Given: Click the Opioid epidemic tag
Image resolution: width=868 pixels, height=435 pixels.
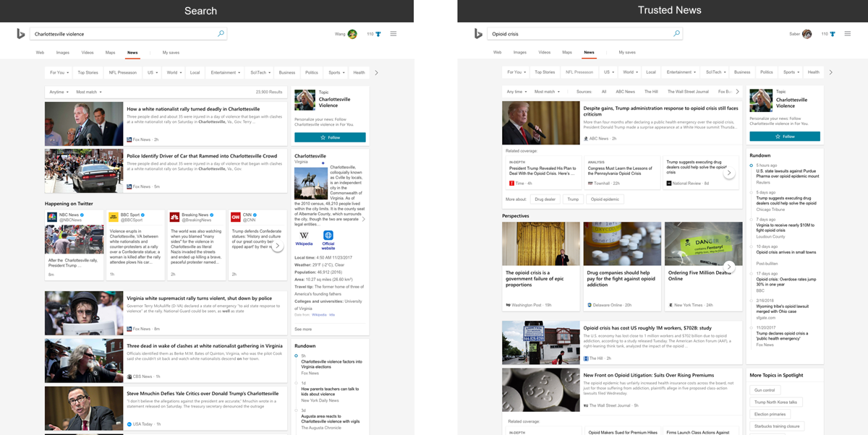Looking at the screenshot, I should (605, 199).
